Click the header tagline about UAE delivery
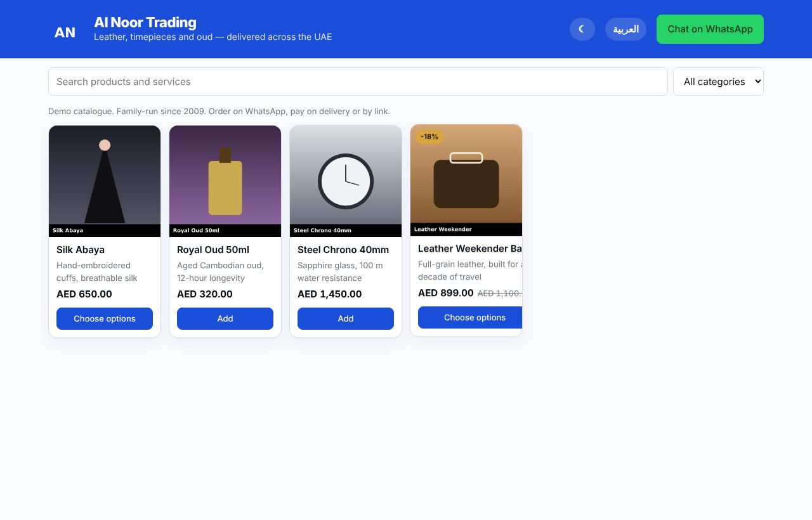The width and height of the screenshot is (812, 520). click(213, 37)
